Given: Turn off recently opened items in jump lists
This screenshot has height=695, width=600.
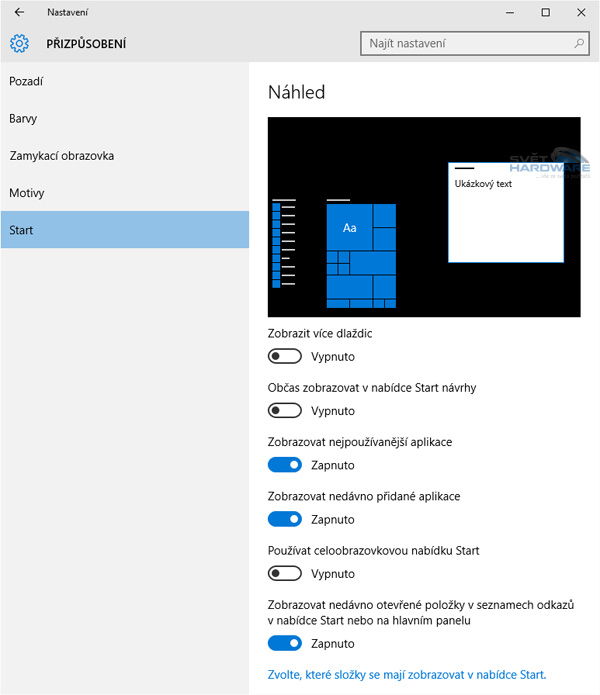Looking at the screenshot, I should click(285, 643).
